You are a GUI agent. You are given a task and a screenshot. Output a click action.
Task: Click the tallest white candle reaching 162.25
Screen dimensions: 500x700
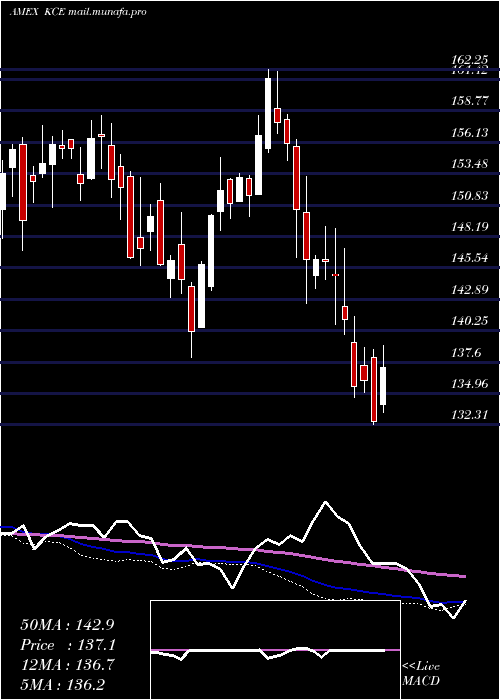pyautogui.click(x=268, y=113)
